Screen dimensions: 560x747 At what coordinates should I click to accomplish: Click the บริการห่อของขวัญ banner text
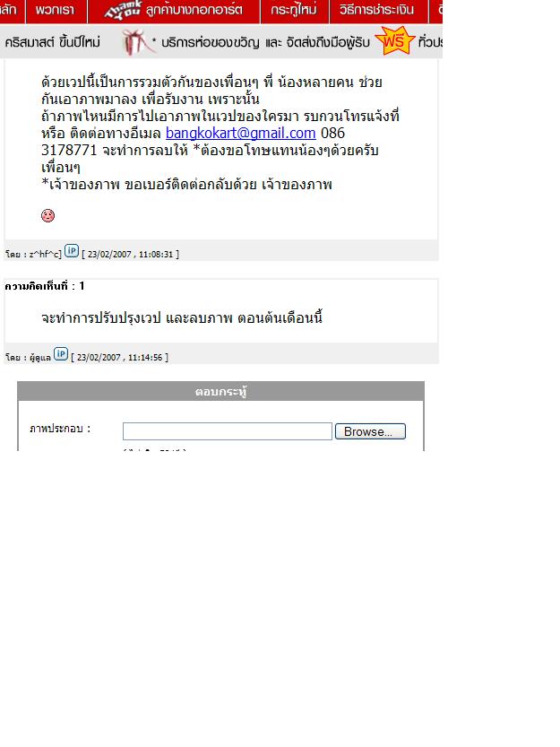pyautogui.click(x=210, y=42)
